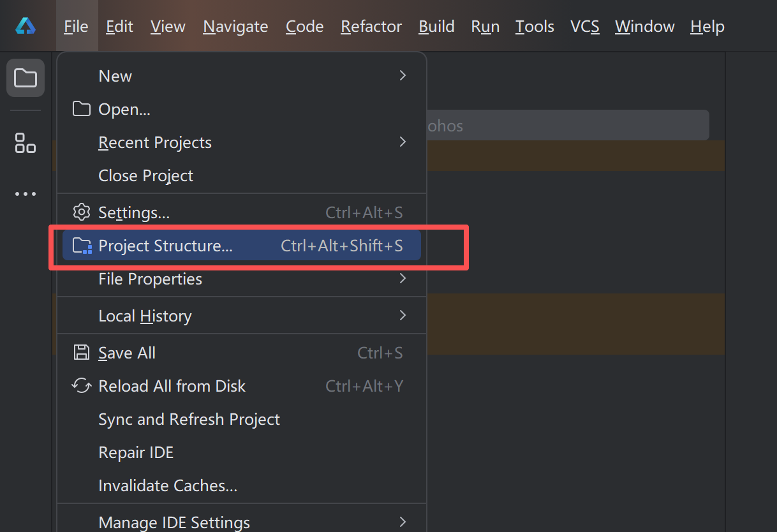Choose Repair IDE menu entry
777x532 pixels.
pos(242,452)
